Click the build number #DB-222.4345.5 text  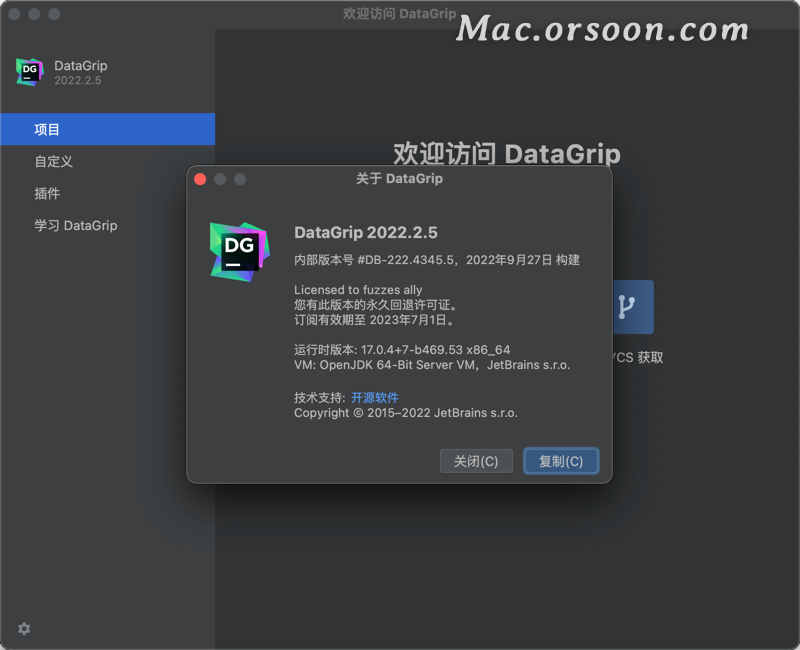(406, 260)
